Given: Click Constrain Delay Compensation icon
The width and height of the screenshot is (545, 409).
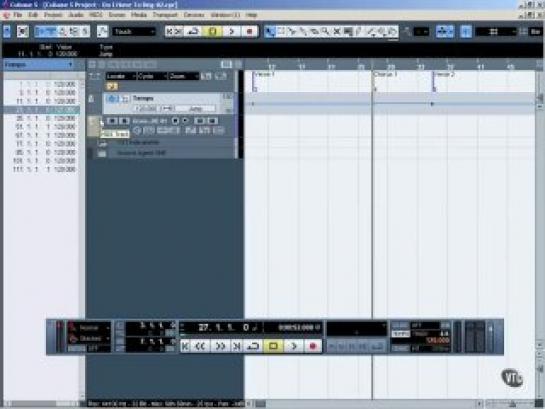Looking at the screenshot, I should point(23,32).
